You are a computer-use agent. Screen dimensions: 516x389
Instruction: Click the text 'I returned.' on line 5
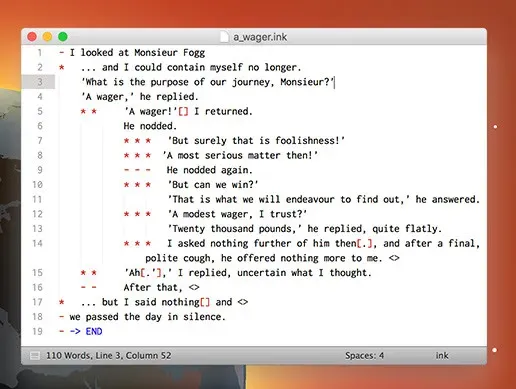(223, 111)
